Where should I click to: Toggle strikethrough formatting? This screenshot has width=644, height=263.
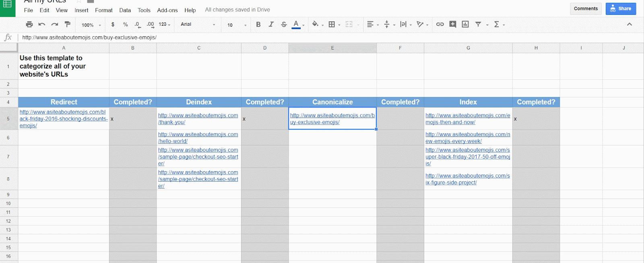[x=284, y=25]
